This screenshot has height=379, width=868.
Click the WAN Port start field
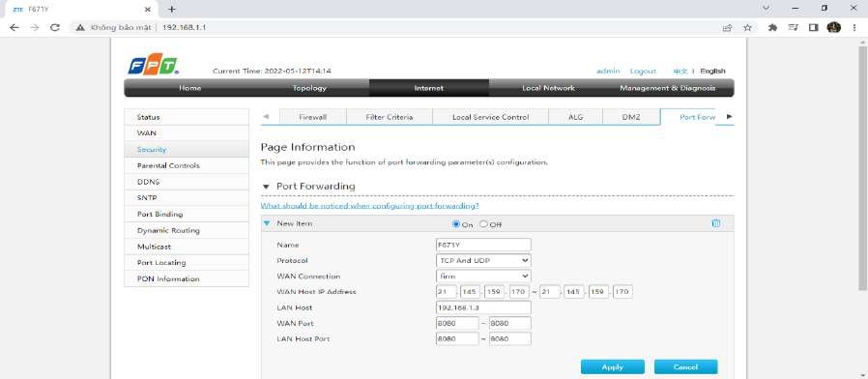coord(457,323)
